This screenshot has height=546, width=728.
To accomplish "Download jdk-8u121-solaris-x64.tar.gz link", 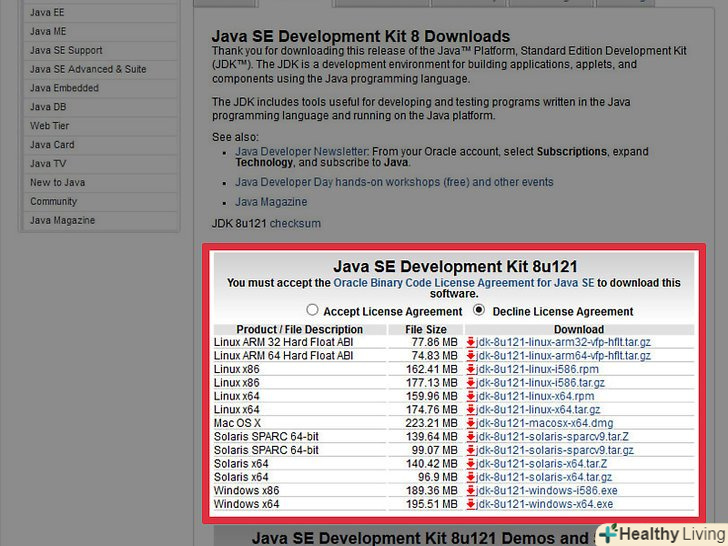I will click(x=544, y=477).
